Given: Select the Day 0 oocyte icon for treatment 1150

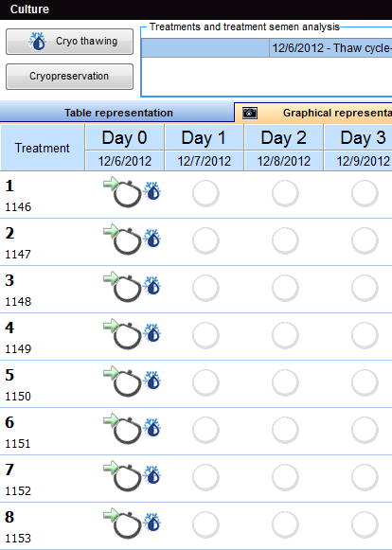Looking at the screenshot, I should pos(123,381).
